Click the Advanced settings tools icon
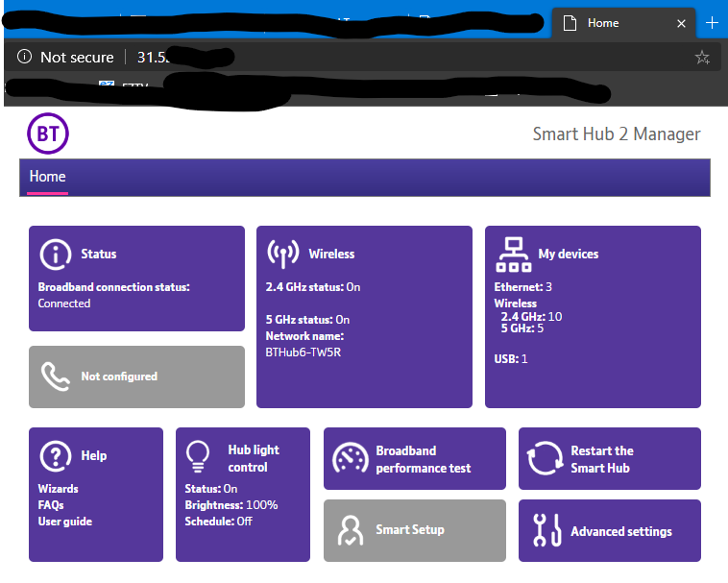 click(546, 530)
